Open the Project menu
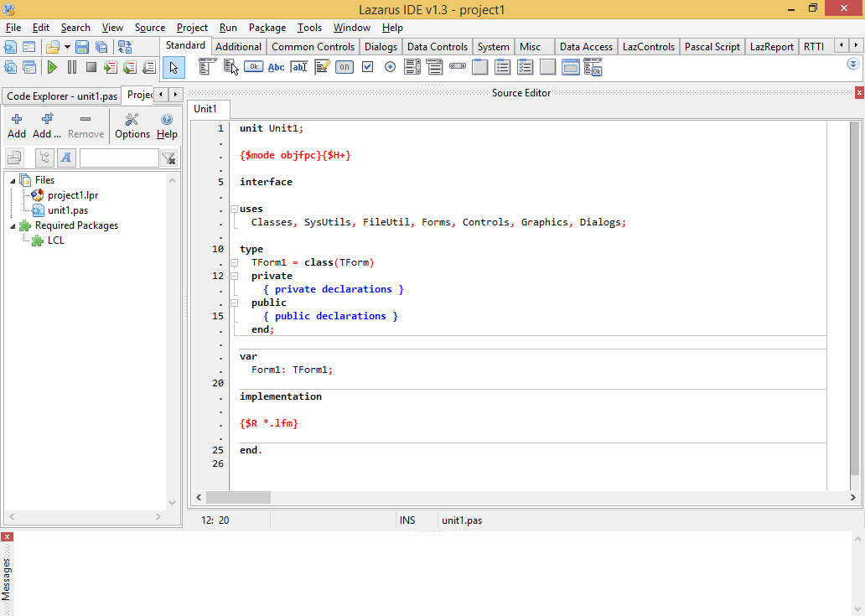The height and width of the screenshot is (616, 865). point(192,28)
